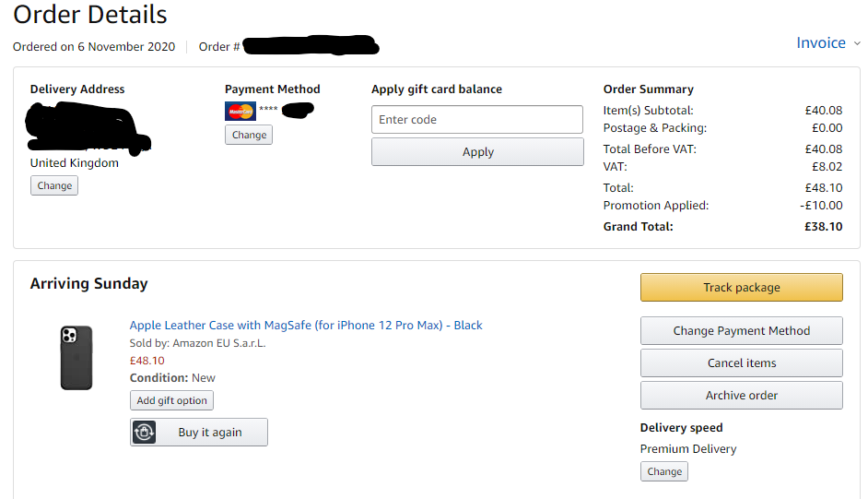Image resolution: width=868 pixels, height=499 pixels.
Task: Click the Cancel items button
Action: coord(741,362)
